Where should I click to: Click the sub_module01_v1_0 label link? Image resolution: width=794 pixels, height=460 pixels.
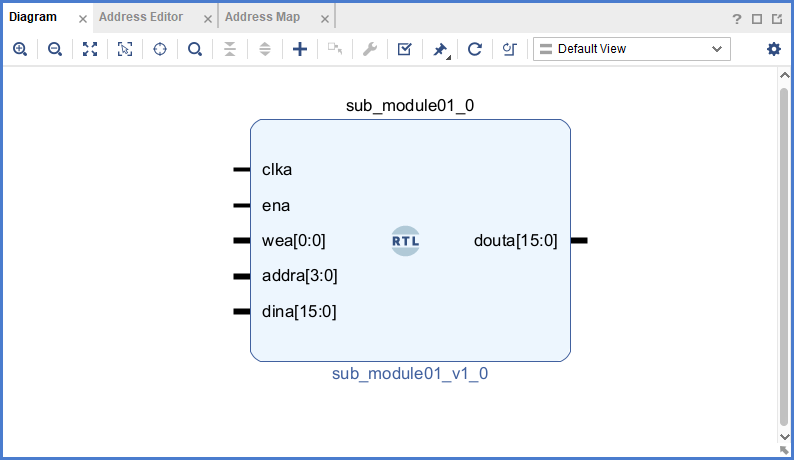[x=410, y=373]
